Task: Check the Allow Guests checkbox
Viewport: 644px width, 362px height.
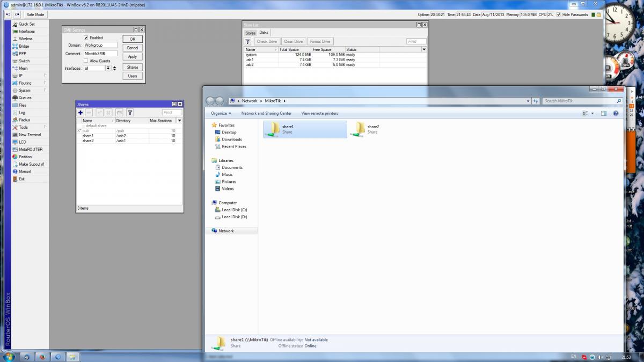Action: pos(86,61)
